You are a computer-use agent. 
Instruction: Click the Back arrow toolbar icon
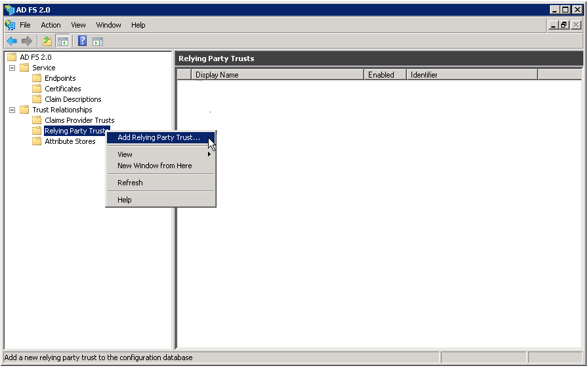[x=12, y=41]
